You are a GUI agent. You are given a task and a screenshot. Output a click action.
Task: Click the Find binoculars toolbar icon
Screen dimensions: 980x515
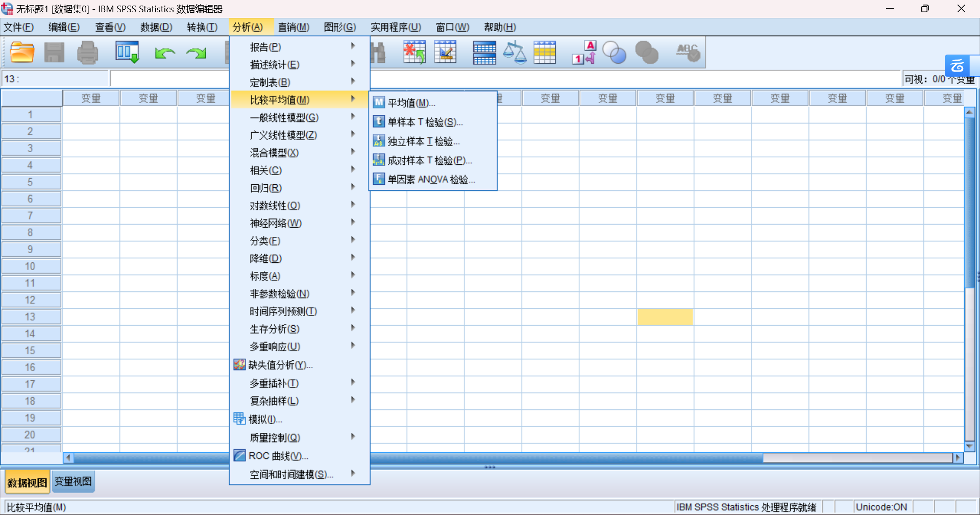click(378, 53)
